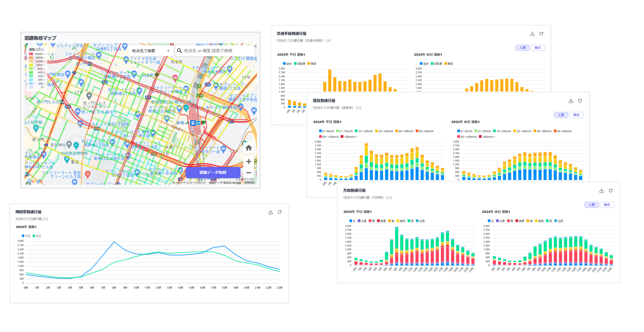
Task: Click the 8時 peak of the 平日 line
Action: (114, 242)
